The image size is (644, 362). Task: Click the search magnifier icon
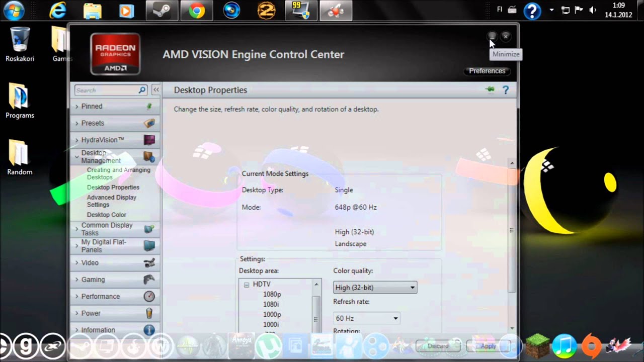(x=142, y=90)
